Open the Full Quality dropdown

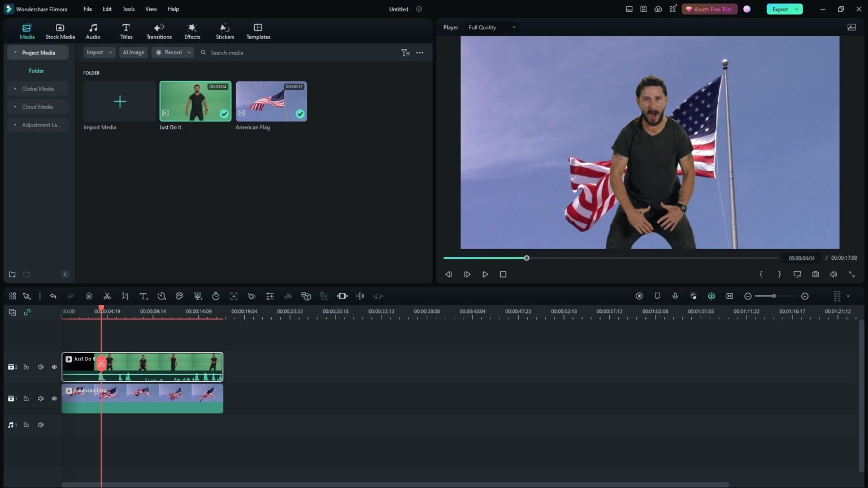(x=492, y=27)
